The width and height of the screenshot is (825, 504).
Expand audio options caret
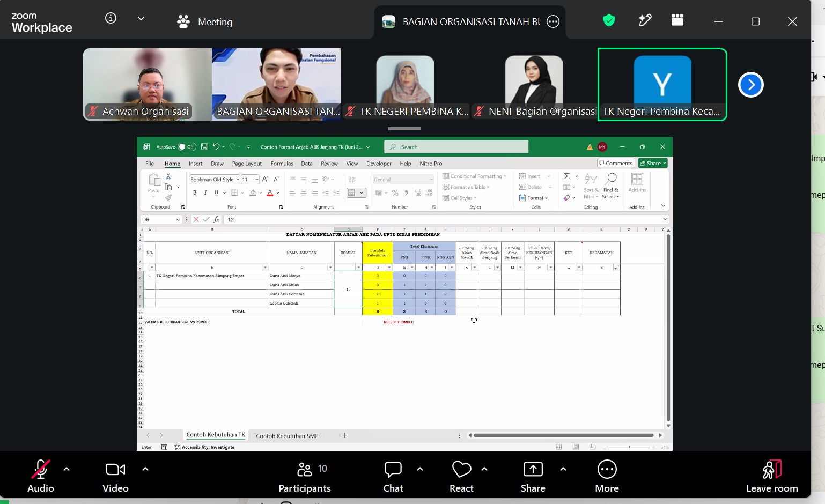67,469
